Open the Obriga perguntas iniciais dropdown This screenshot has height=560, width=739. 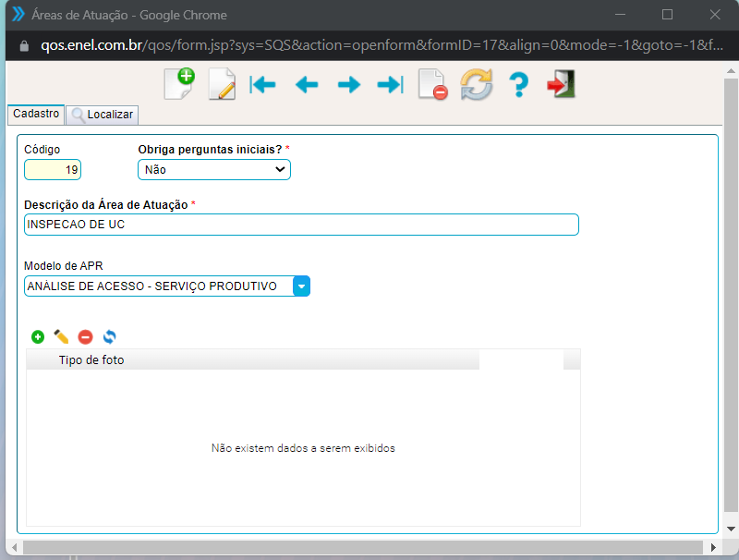click(214, 170)
